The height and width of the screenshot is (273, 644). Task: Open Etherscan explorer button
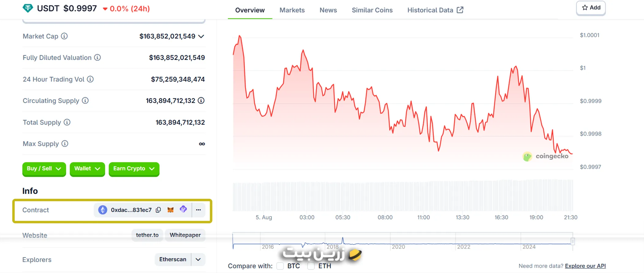(x=173, y=260)
